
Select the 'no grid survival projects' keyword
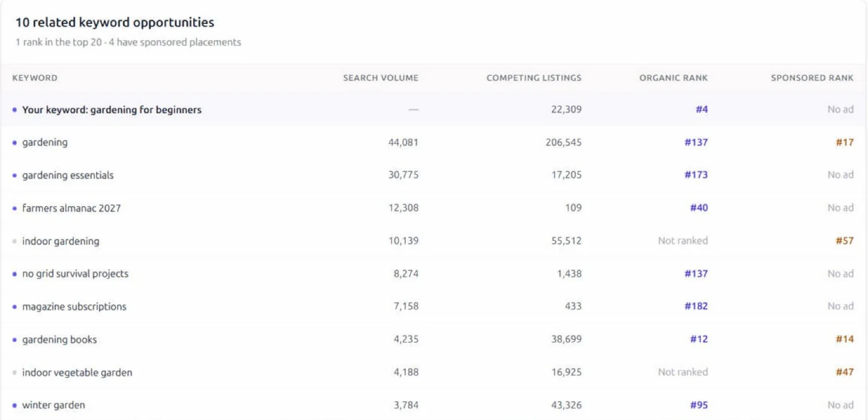click(x=434, y=274)
